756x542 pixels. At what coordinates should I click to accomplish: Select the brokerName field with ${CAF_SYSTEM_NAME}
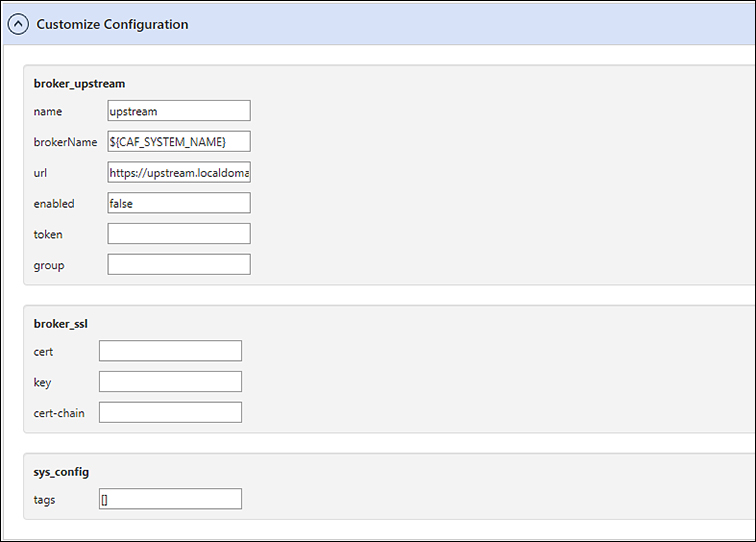(x=179, y=142)
